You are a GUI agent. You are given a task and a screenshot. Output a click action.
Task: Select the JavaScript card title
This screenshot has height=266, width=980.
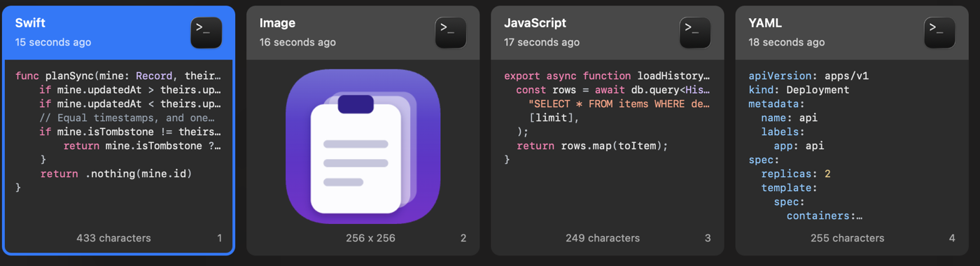(x=535, y=23)
